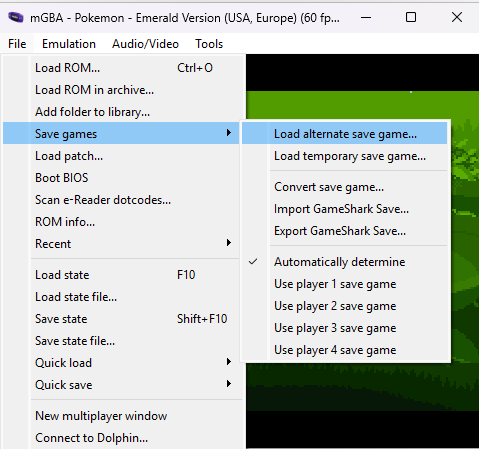Close the mGBA window

[x=457, y=17]
